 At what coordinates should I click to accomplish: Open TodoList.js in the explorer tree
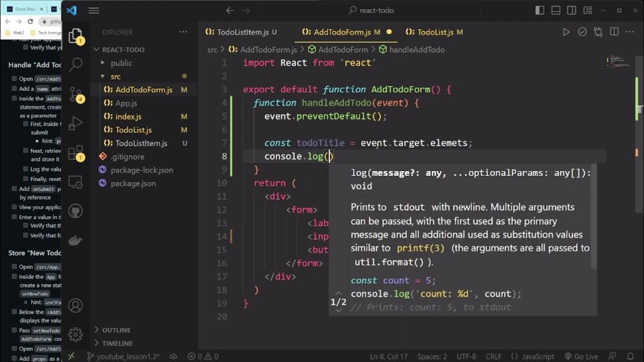[133, 130]
